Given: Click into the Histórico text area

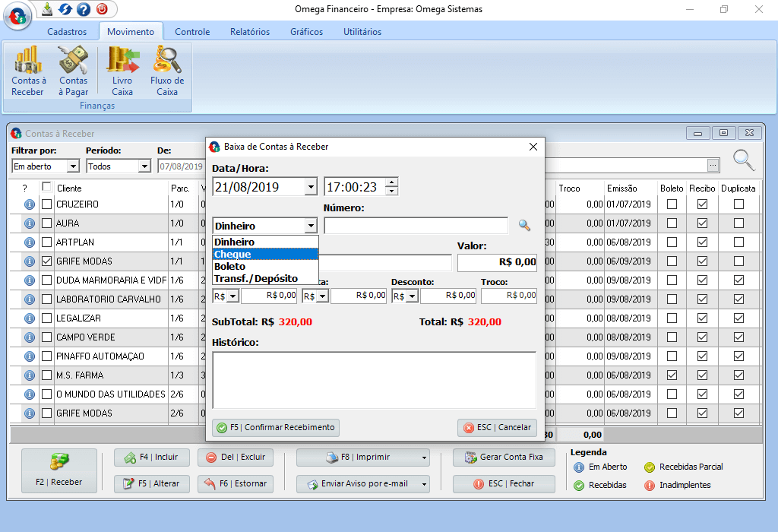Looking at the screenshot, I should point(374,378).
